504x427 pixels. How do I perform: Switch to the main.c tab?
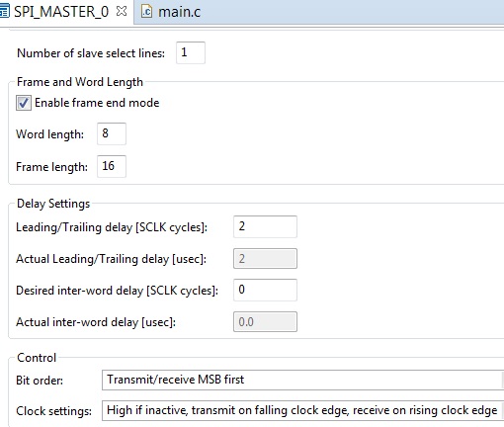(x=171, y=12)
